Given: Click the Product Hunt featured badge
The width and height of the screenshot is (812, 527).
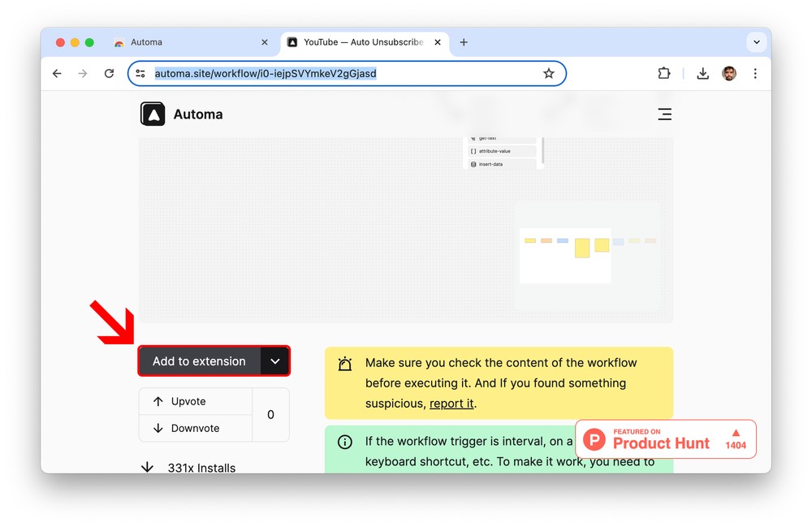Looking at the screenshot, I should point(666,439).
